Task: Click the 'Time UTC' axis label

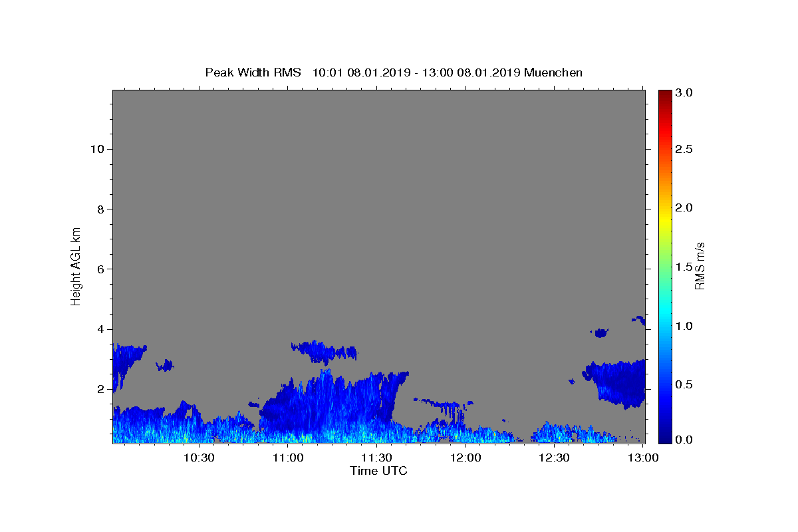Action: point(378,471)
